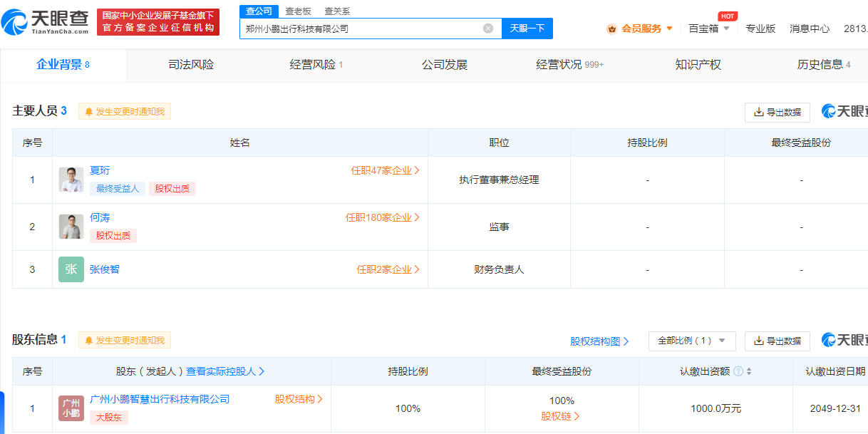Click 财务负责人 position cell

(499, 270)
